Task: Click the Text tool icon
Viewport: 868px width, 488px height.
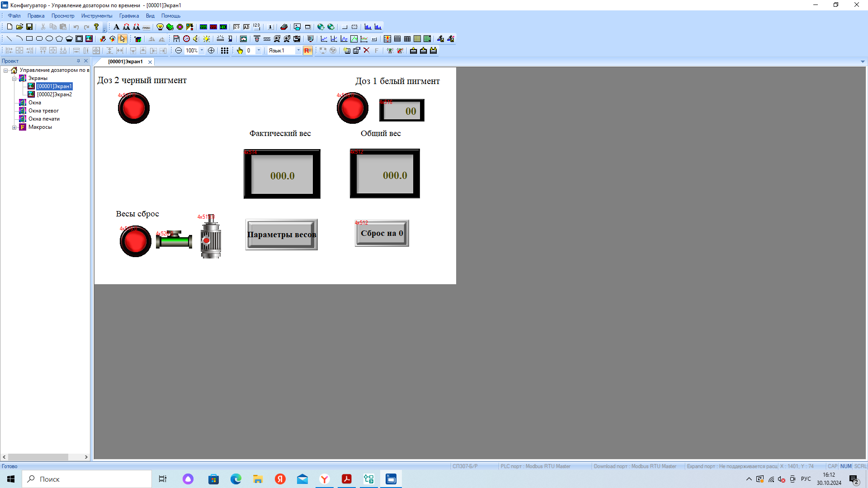Action: [x=116, y=27]
